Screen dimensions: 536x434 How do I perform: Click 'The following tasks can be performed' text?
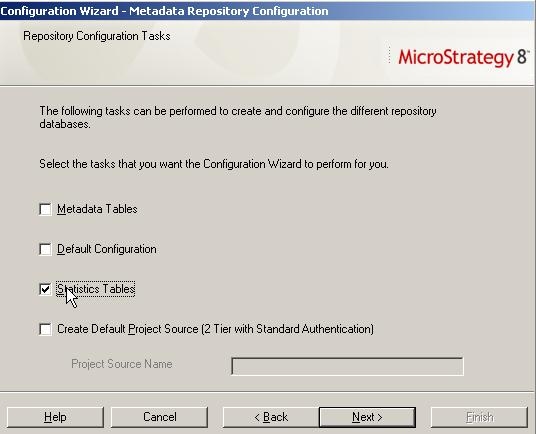(x=238, y=118)
